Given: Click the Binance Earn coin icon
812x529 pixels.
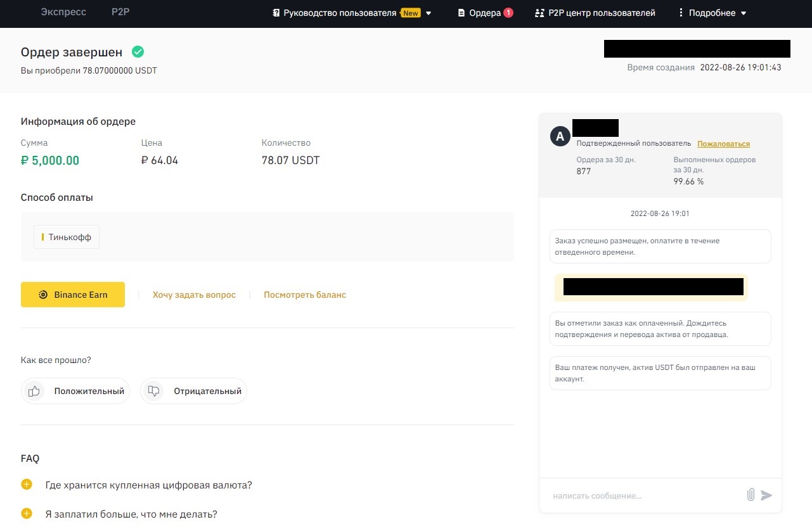Looking at the screenshot, I should [x=43, y=295].
